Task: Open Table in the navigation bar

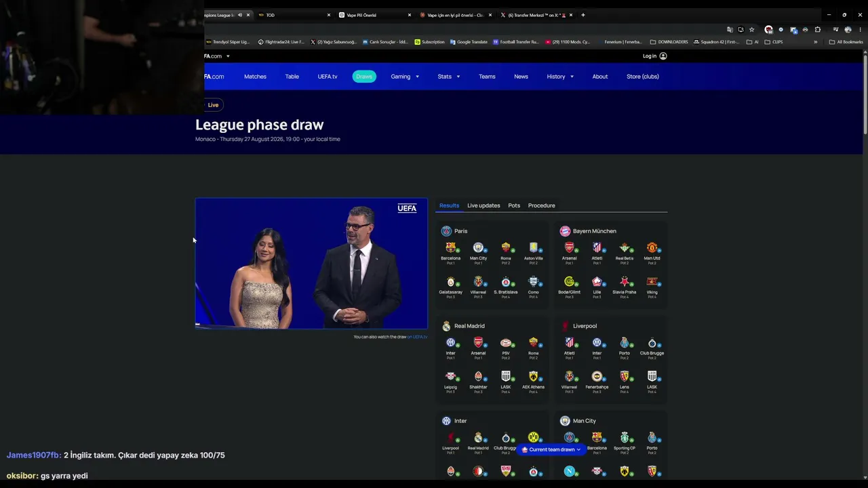Action: click(292, 77)
